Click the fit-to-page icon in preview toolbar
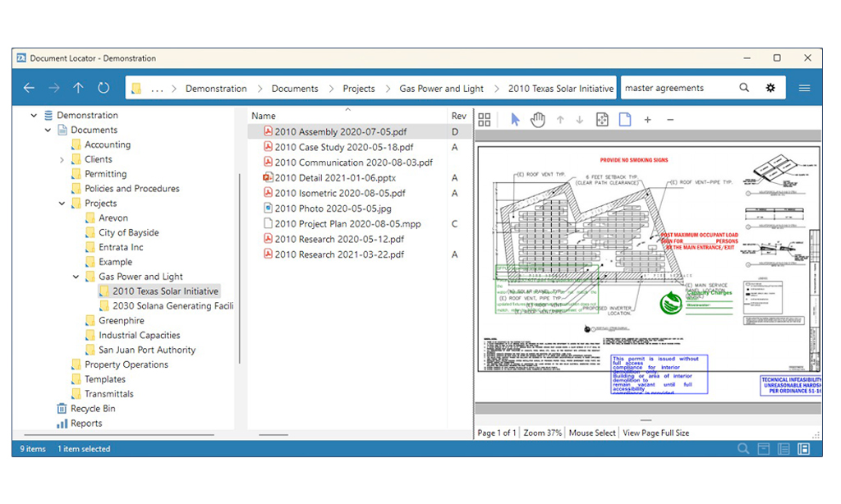Viewport: 841px width, 504px height. (602, 120)
